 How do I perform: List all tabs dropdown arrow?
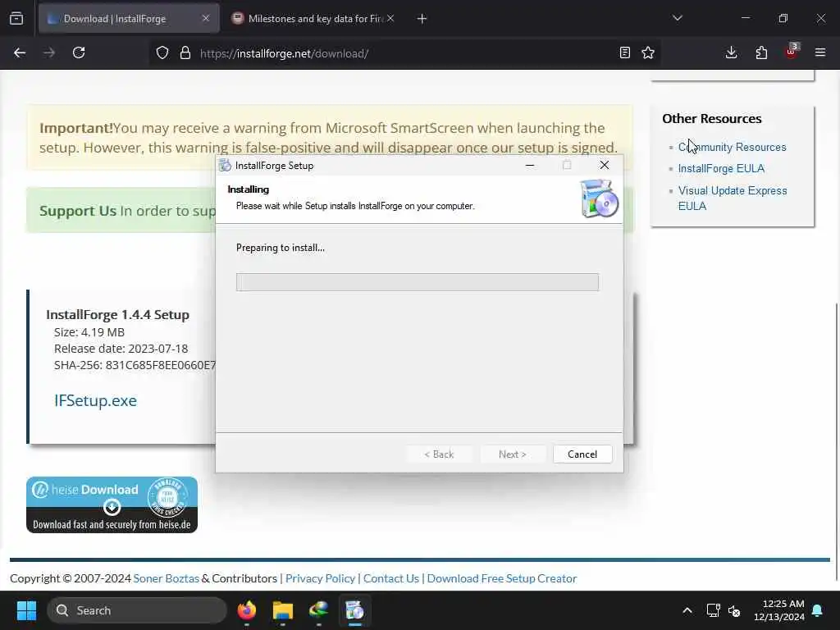678,18
